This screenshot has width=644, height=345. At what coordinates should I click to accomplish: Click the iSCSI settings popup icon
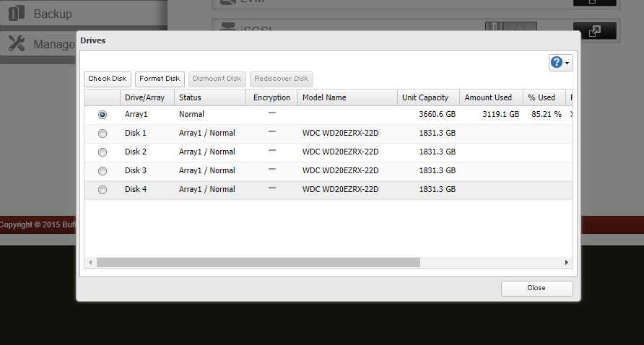coord(594,31)
